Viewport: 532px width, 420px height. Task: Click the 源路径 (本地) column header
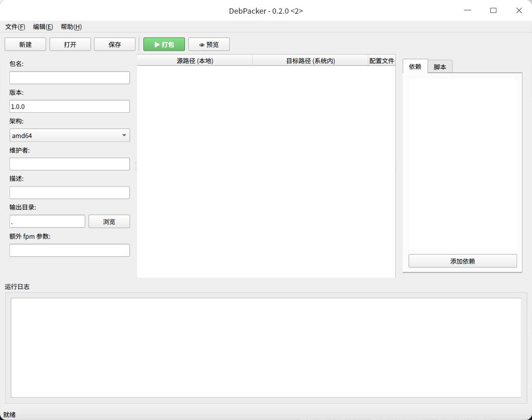point(195,61)
